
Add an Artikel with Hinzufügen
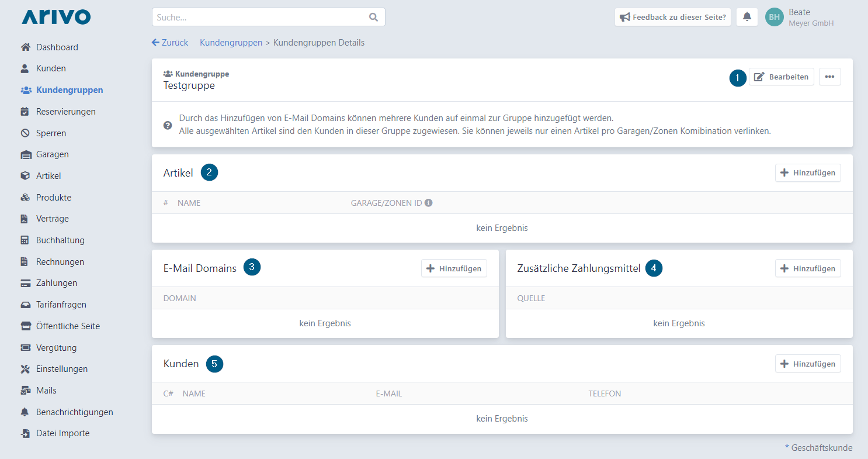point(808,172)
